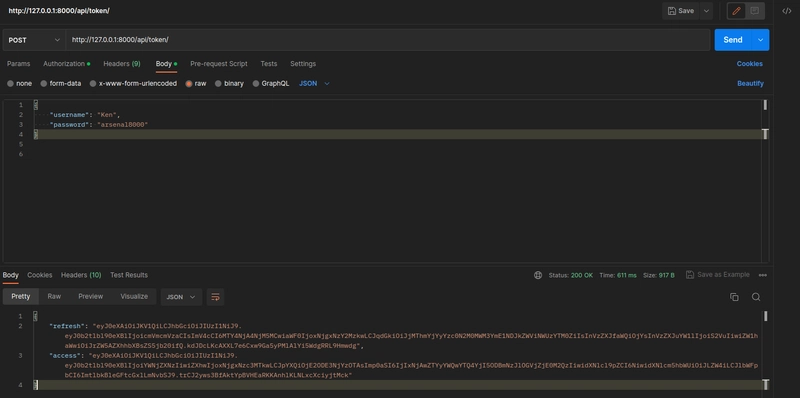This screenshot has height=398, width=800.
Task: Select the none body type
Action: [19, 83]
